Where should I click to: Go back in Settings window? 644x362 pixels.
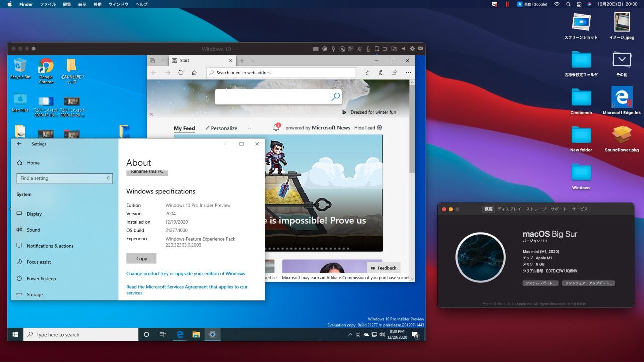click(x=19, y=144)
